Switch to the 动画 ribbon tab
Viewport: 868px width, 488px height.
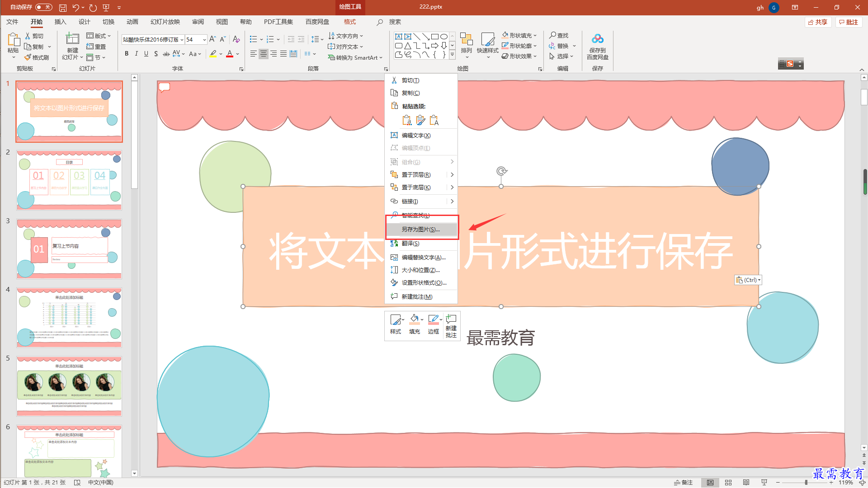pos(132,22)
